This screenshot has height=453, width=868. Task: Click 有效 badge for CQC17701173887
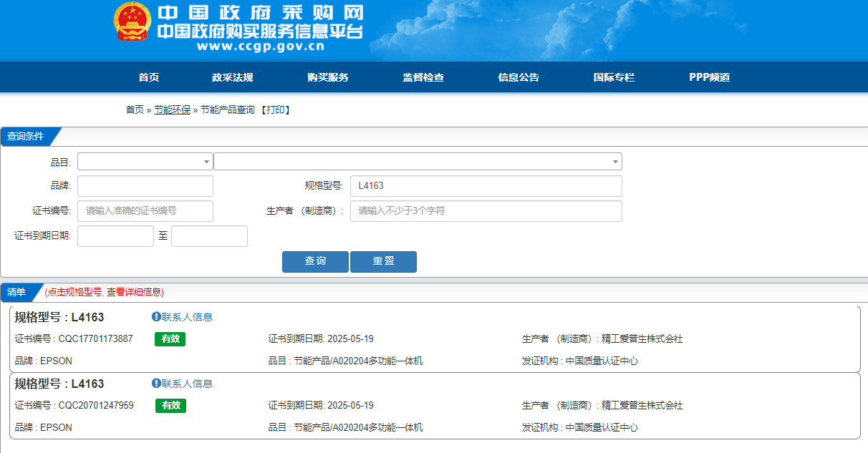170,339
